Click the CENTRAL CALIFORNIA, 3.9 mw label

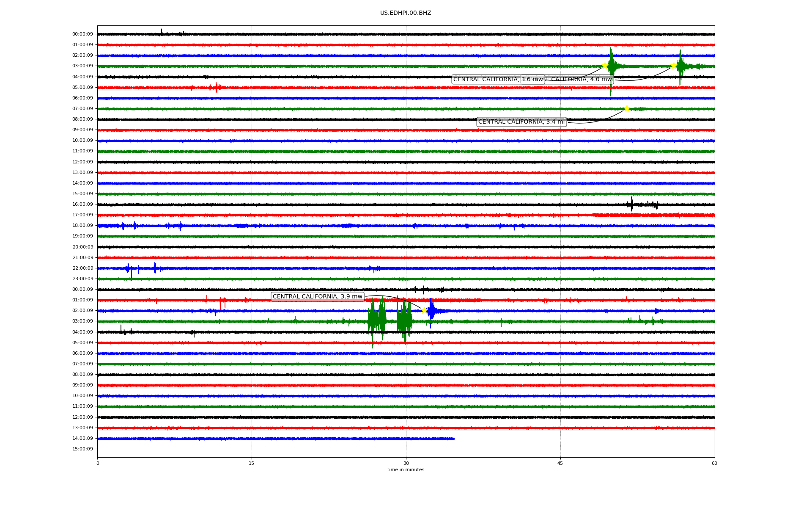(317, 296)
